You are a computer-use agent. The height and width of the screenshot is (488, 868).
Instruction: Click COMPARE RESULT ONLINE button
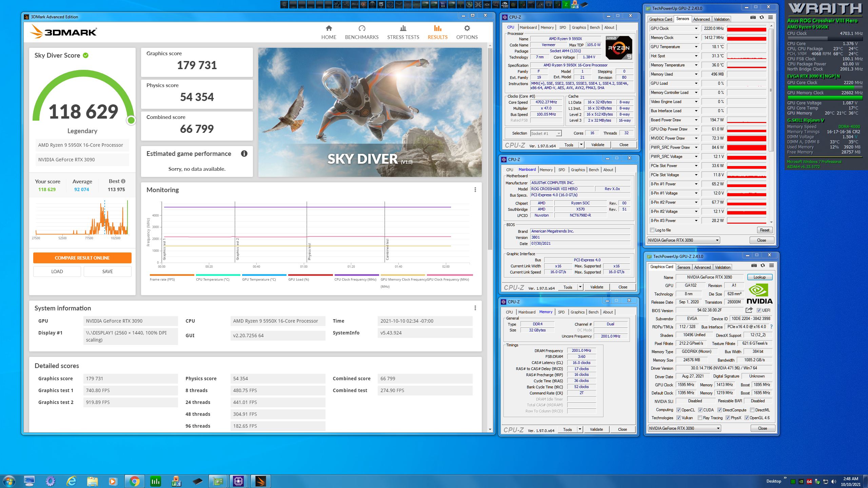coord(82,258)
